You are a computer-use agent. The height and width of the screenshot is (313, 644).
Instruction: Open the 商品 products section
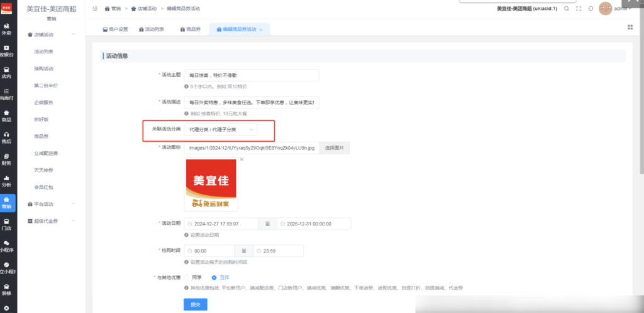tap(6, 116)
